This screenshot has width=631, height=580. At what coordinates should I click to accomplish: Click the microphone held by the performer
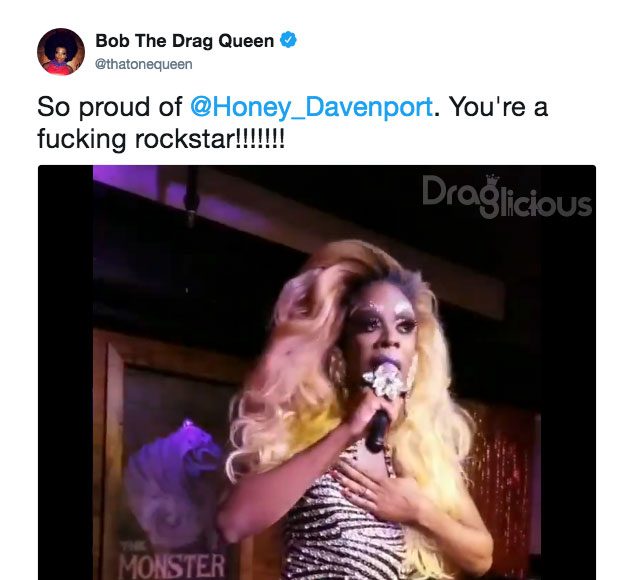381,407
